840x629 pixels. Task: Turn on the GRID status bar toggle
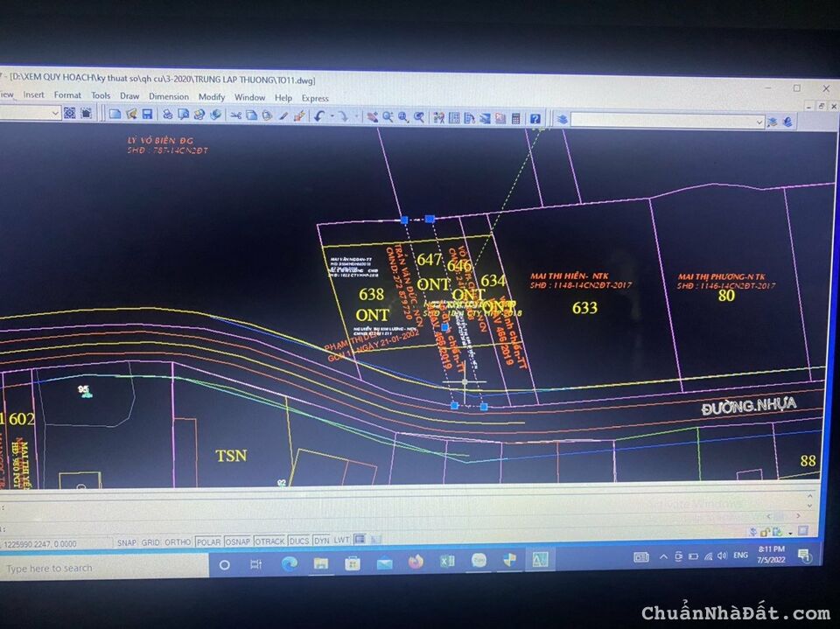[x=151, y=542]
